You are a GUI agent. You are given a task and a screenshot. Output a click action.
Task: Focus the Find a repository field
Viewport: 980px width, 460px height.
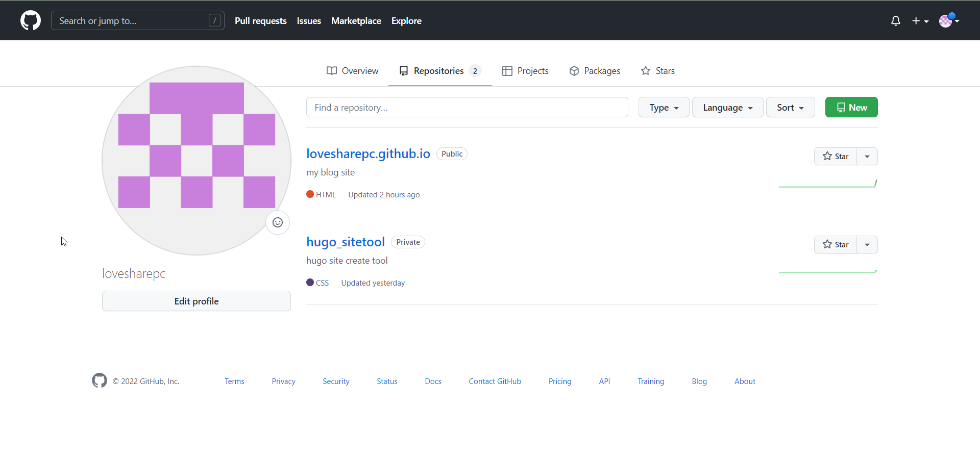point(467,108)
